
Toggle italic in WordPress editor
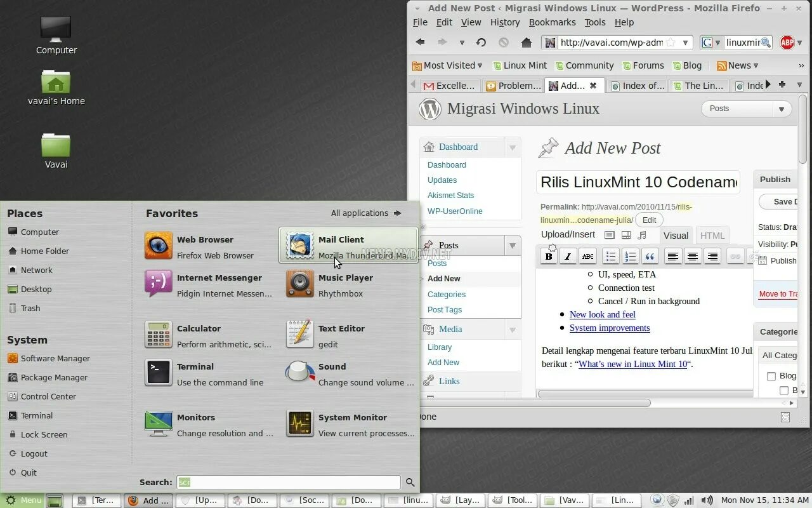[x=568, y=257]
